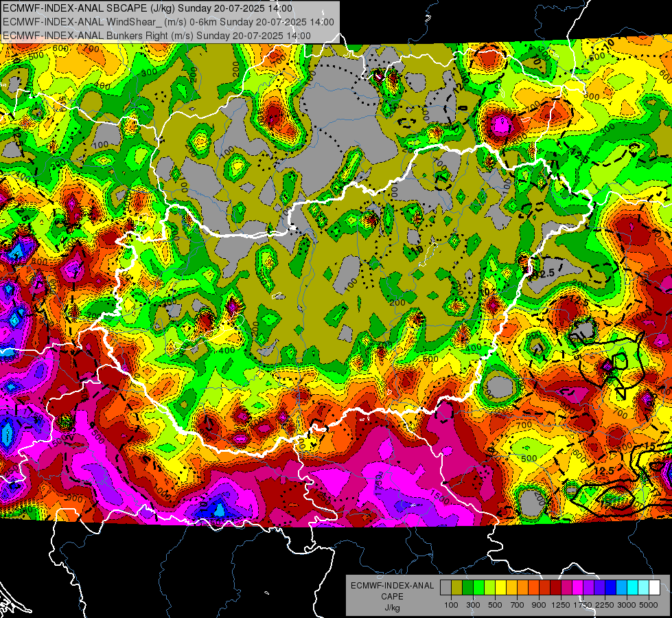The width and height of the screenshot is (672, 618).
Task: Click the WindShear 0-6km title line
Action: pos(168,22)
